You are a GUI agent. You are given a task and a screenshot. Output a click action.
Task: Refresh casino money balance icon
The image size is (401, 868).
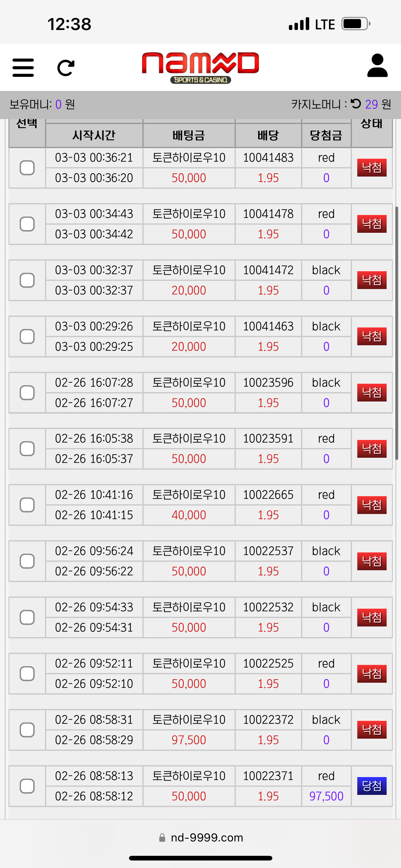click(x=355, y=103)
